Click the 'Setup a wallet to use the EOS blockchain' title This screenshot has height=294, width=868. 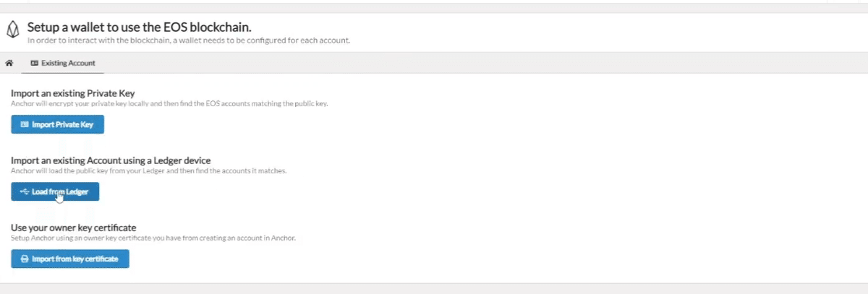[139, 27]
